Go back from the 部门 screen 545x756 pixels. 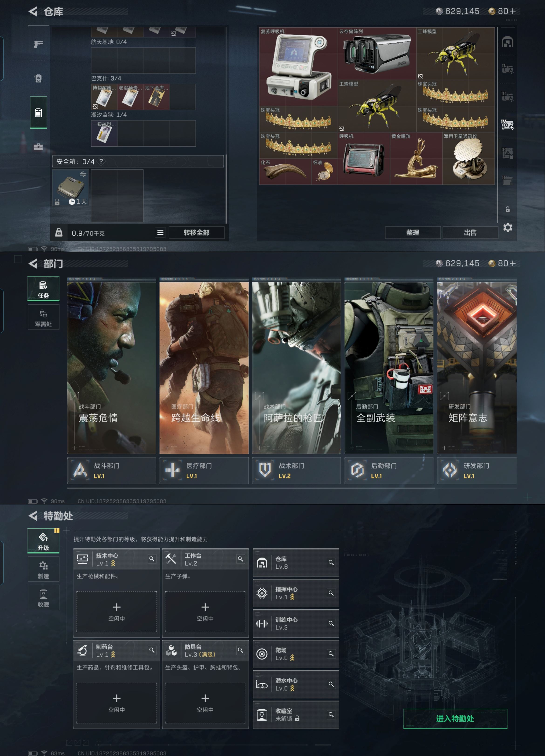click(x=33, y=264)
